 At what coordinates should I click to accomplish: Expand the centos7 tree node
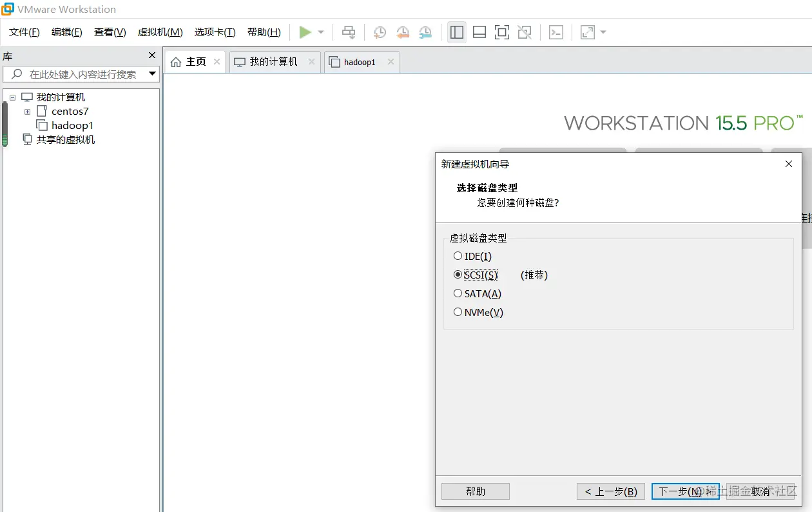click(27, 112)
